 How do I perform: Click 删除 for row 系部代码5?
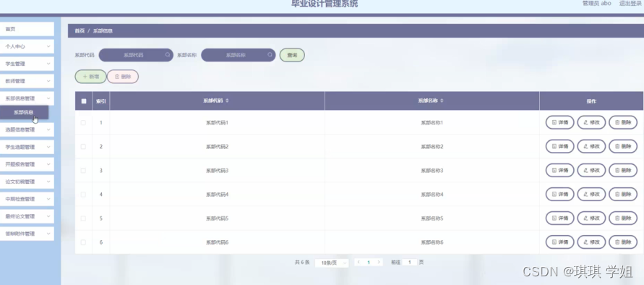623,218
